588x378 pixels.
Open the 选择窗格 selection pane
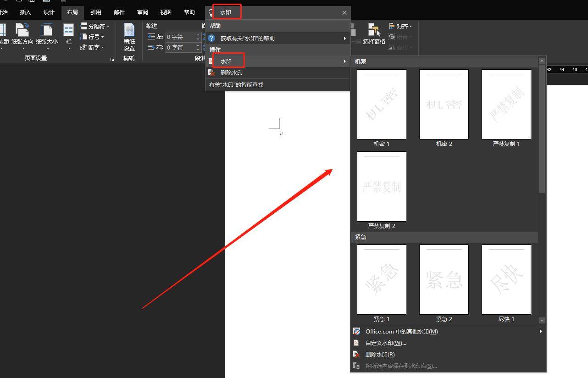tap(374, 34)
